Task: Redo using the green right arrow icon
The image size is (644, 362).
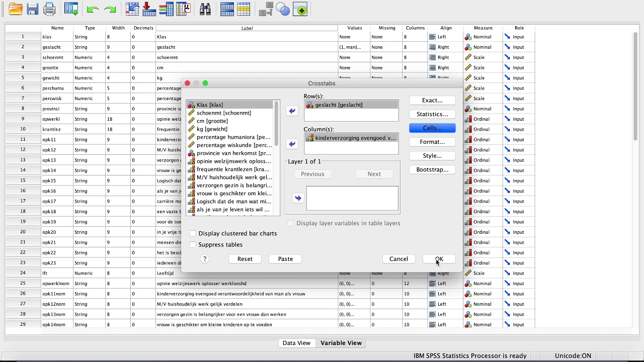Action: [x=110, y=9]
